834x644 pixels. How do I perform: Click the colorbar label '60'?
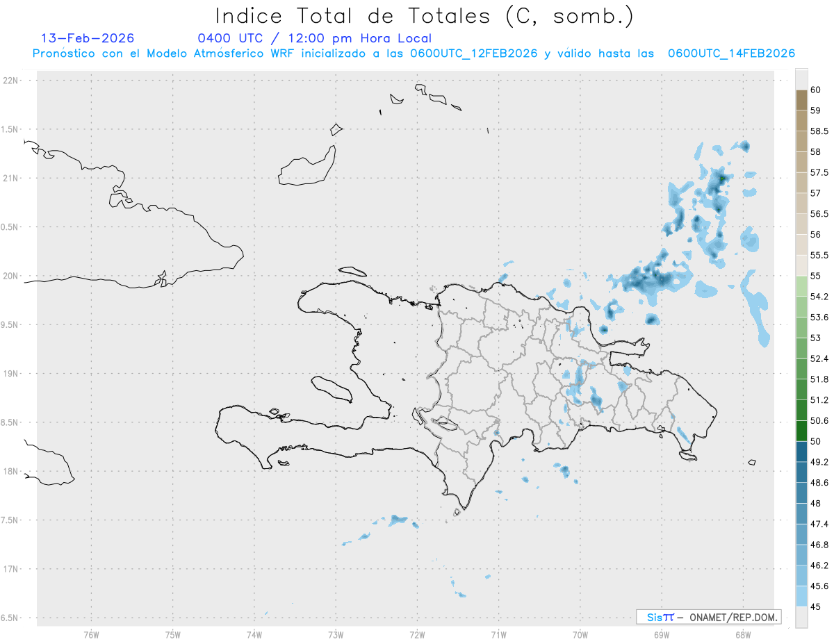(815, 90)
